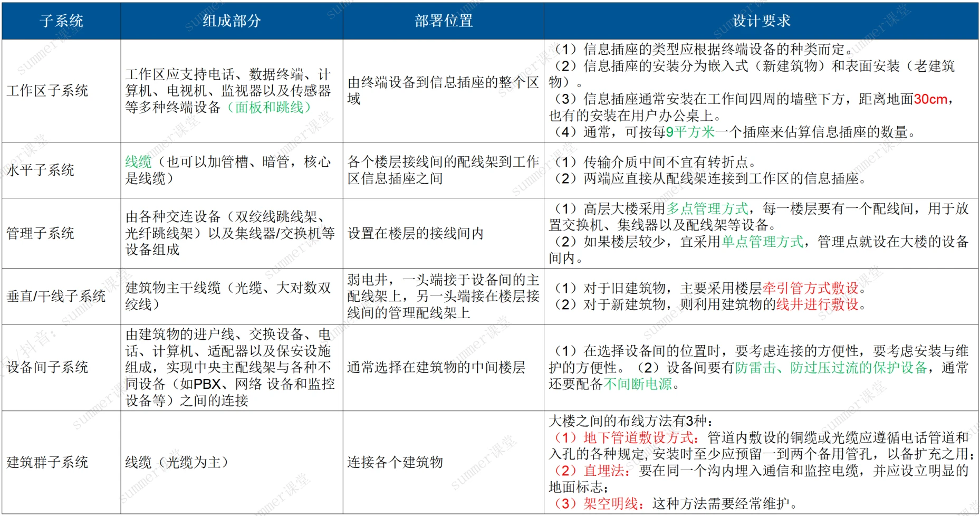Viewport: 980px width, 516px height.
Task: Click the red 牵引管方式敷设 text
Action: point(810,288)
